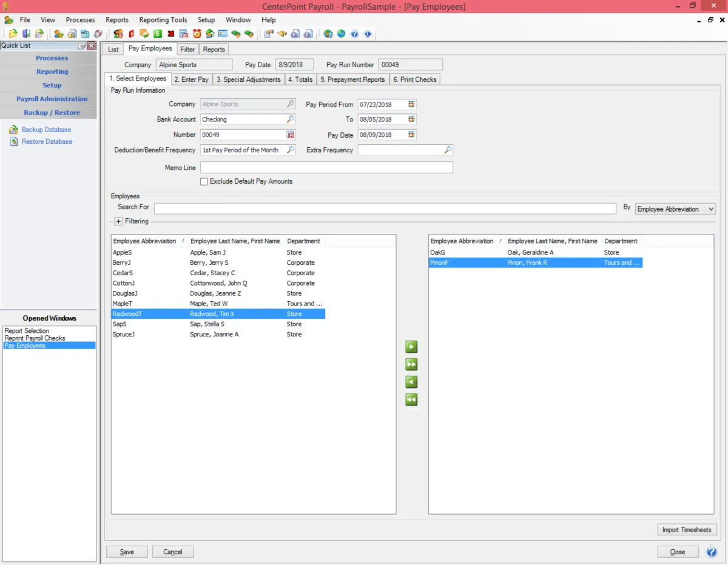The width and height of the screenshot is (728, 565).
Task: Click the alarm clock toolbar icon
Action: 197,34
